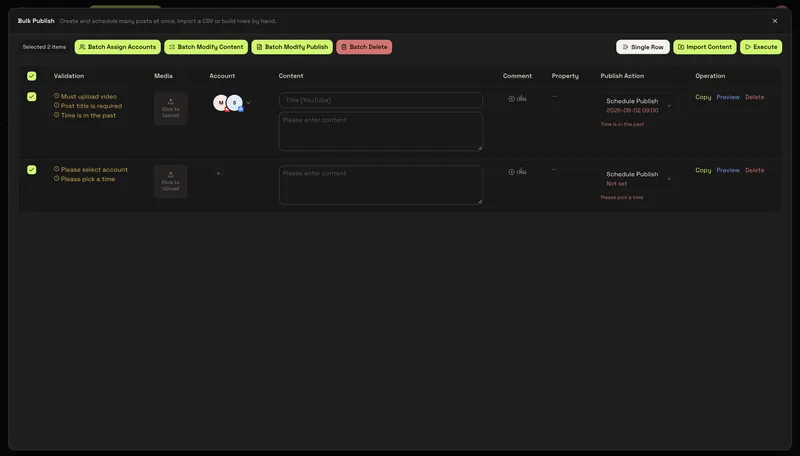
Task: Click the 'Selected 2 items' label
Action: pos(44,47)
